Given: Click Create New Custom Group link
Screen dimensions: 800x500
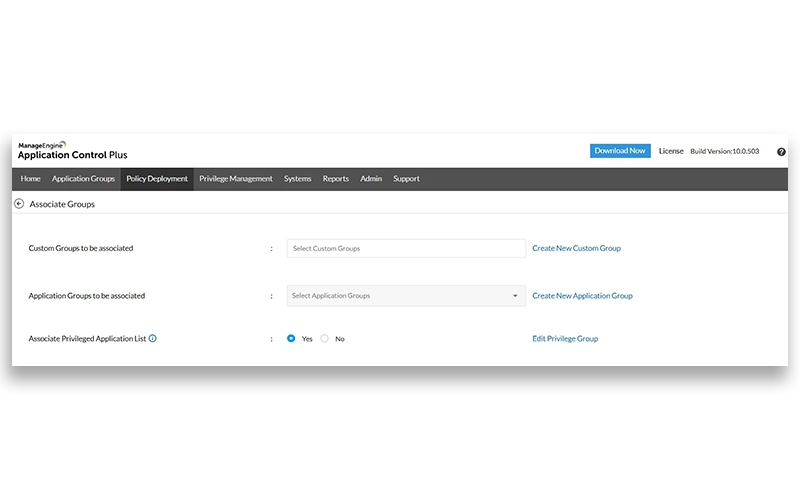Looking at the screenshot, I should (576, 248).
